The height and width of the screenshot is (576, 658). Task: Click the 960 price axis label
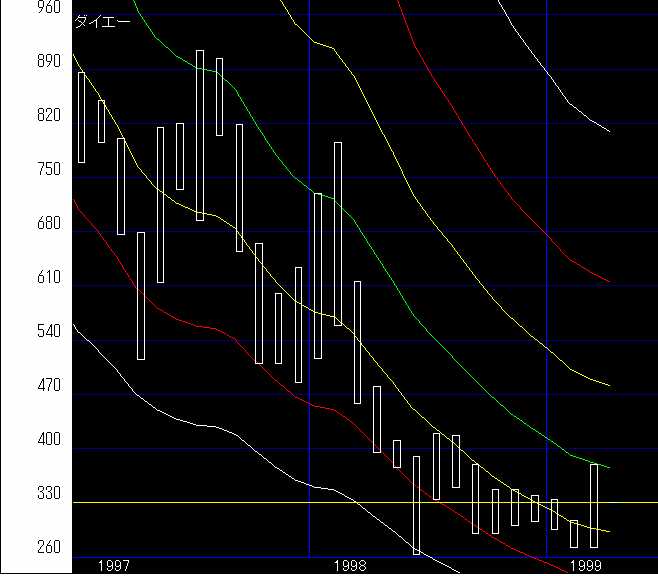pyautogui.click(x=20, y=7)
